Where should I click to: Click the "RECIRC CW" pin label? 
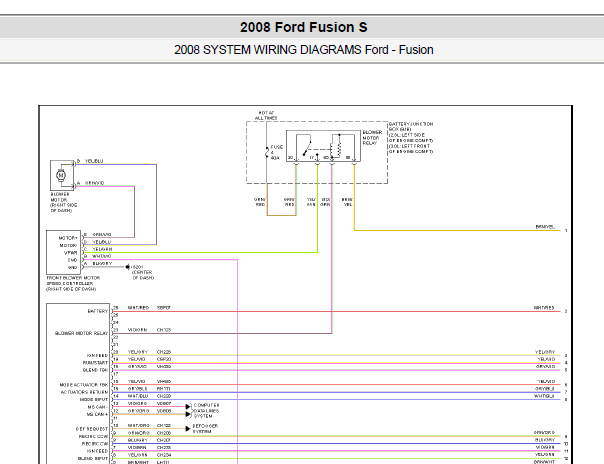pyautogui.click(x=95, y=444)
